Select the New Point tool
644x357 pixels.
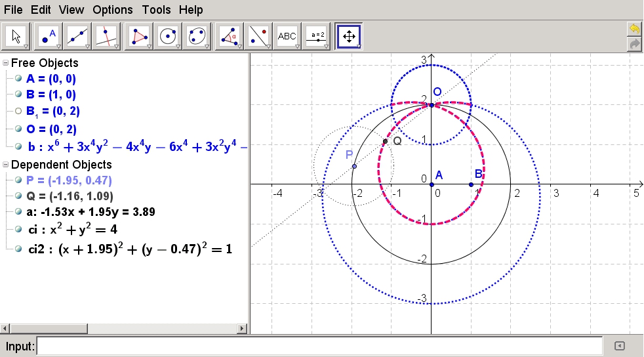49,37
